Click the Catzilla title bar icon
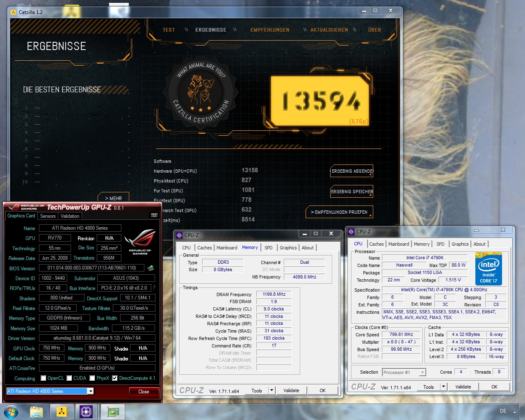 (x=14, y=12)
